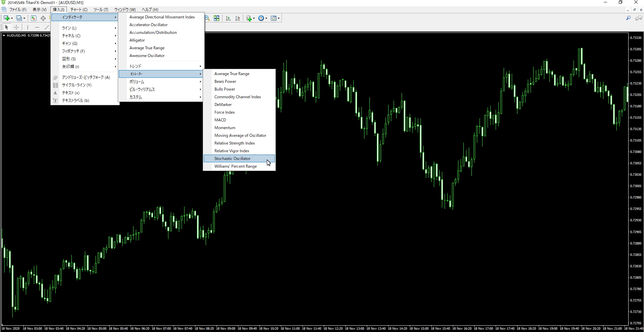Image resolution: width=644 pixels, height=332 pixels.
Task: Open the ヘルプ (H) menu
Action: 150,10
